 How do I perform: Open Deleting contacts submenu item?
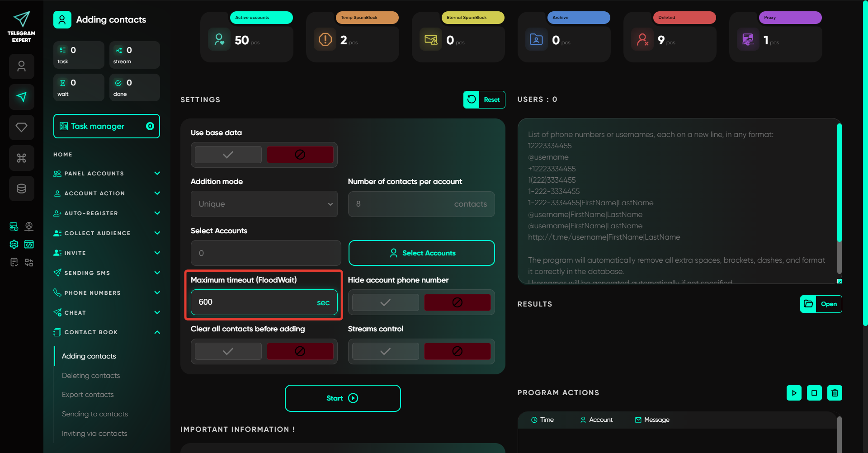[91, 376]
